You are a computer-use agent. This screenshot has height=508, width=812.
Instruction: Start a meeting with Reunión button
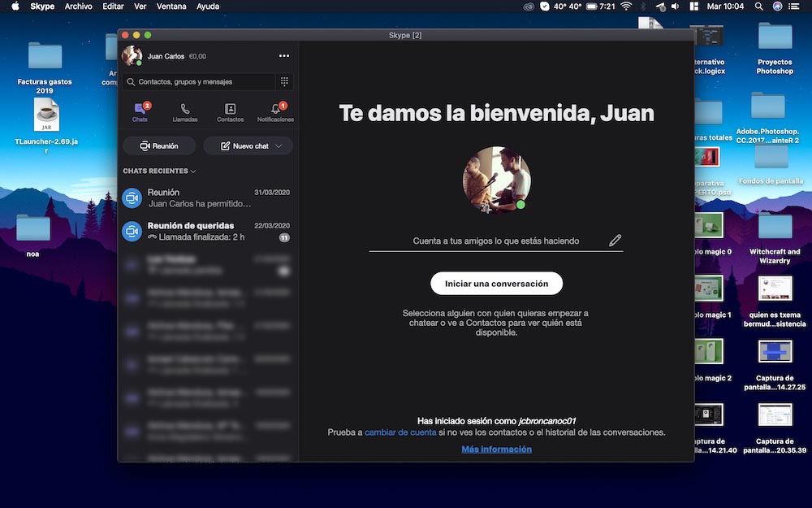click(x=159, y=146)
